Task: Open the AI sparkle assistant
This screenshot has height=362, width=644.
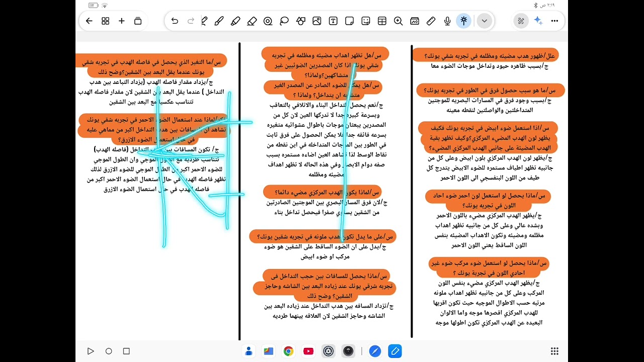Action: 538,21
